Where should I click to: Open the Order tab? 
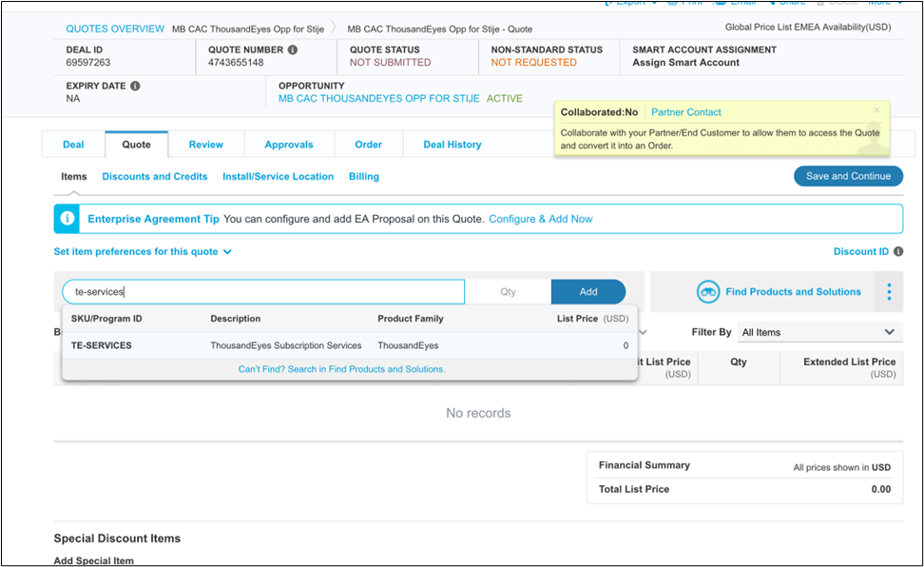click(368, 145)
